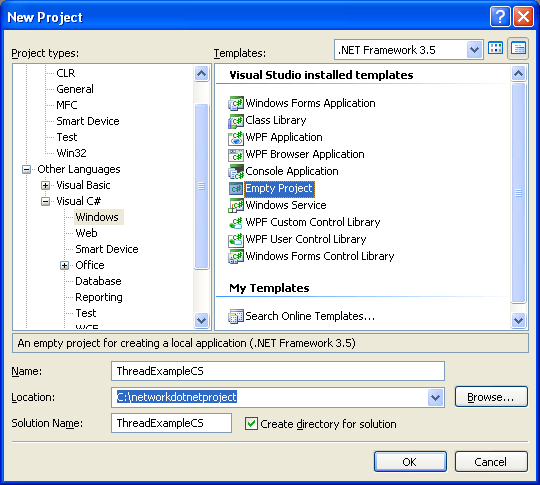Open Search Online Templates icon
This screenshot has width=540, height=485.
click(236, 316)
